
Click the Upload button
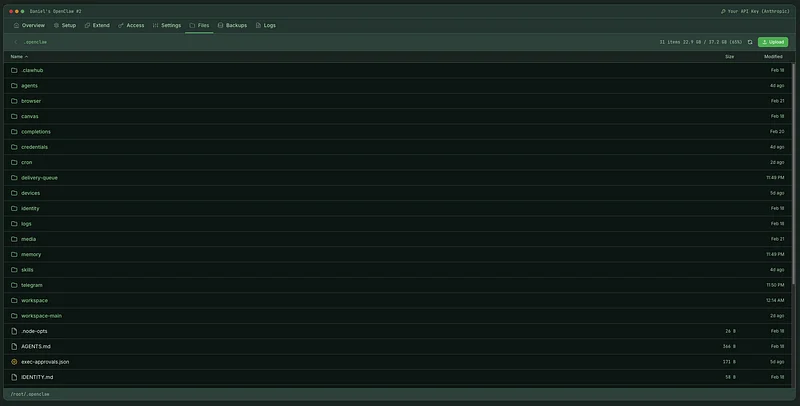pos(772,42)
